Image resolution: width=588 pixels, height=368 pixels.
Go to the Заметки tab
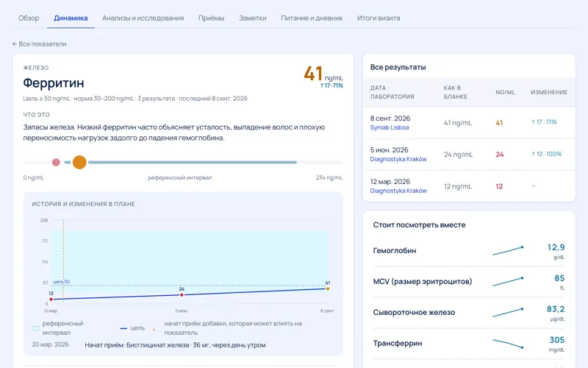[253, 18]
